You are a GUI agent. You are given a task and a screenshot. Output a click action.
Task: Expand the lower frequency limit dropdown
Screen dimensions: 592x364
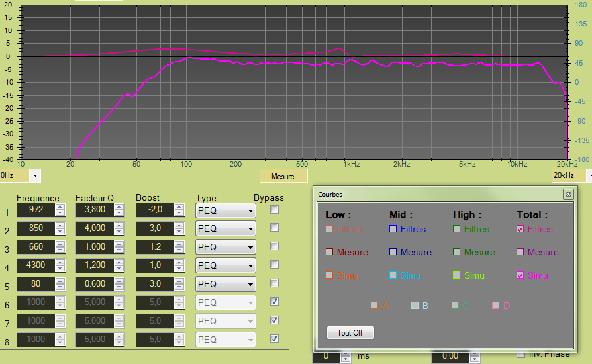pos(34,175)
